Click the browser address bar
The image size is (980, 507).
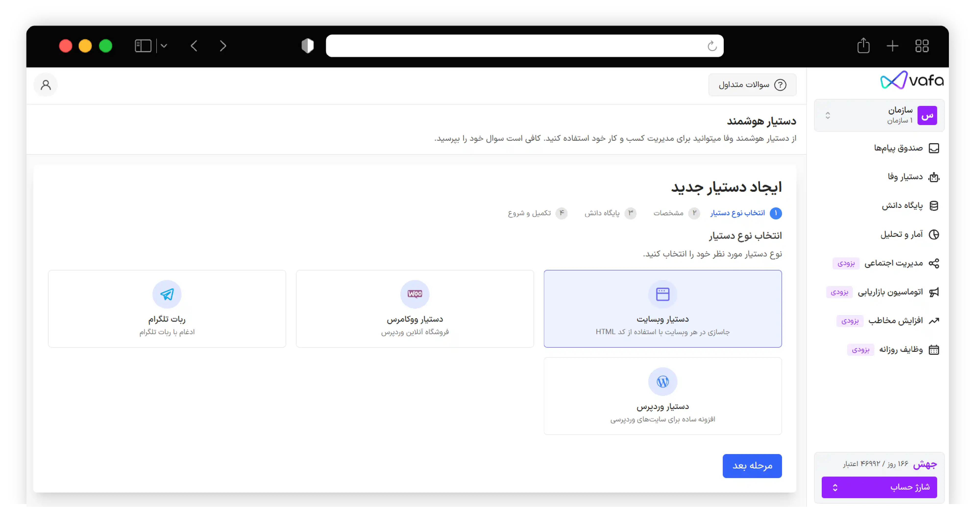[x=525, y=46]
